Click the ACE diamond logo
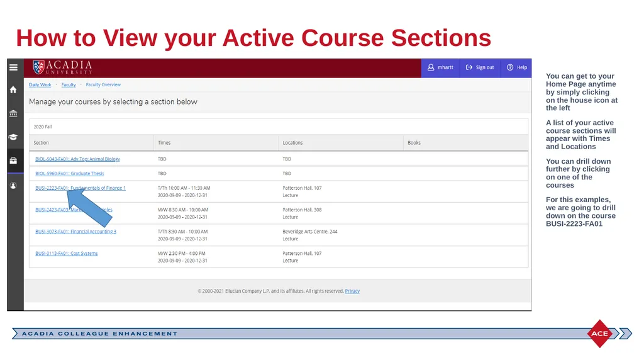 click(x=599, y=334)
